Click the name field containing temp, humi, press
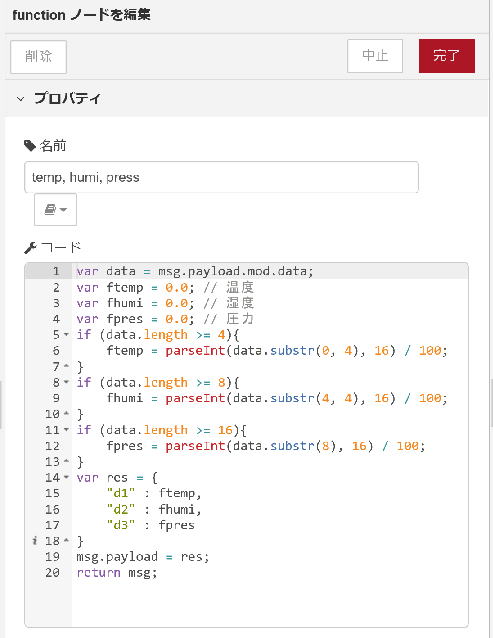This screenshot has width=493, height=638. tap(221, 177)
